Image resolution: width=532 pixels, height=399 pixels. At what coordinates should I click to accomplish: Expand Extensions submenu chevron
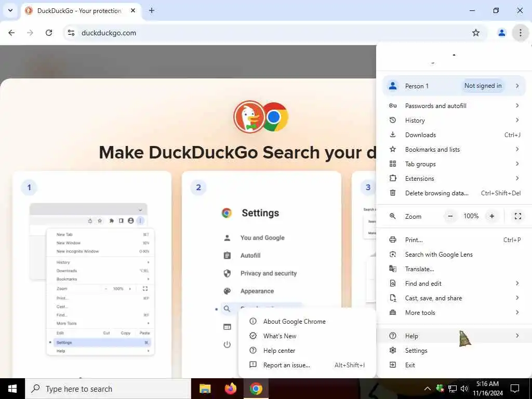[517, 179]
